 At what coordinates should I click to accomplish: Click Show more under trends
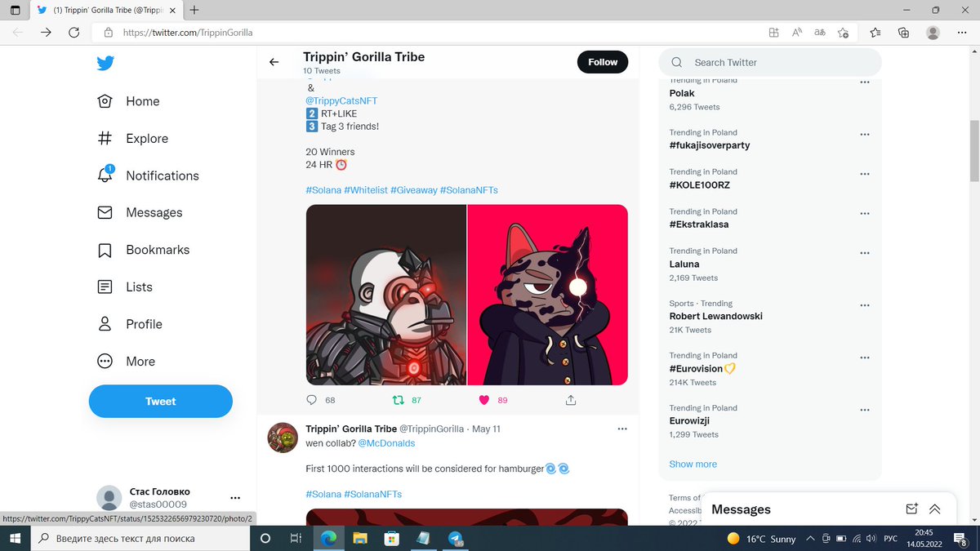point(693,464)
